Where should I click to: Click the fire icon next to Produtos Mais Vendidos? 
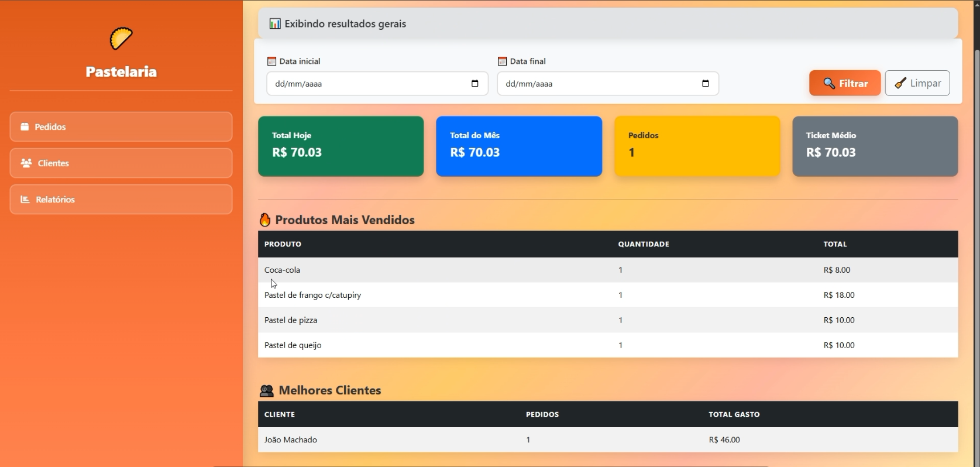265,220
